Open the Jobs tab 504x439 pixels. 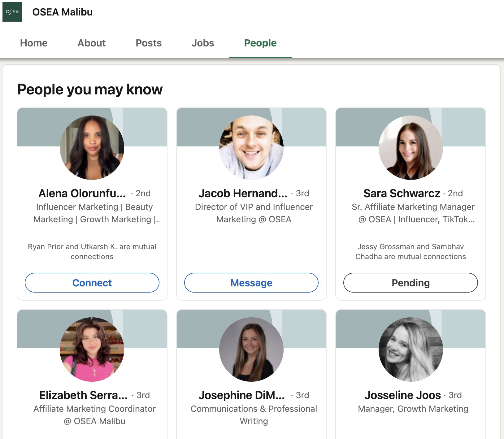click(203, 43)
